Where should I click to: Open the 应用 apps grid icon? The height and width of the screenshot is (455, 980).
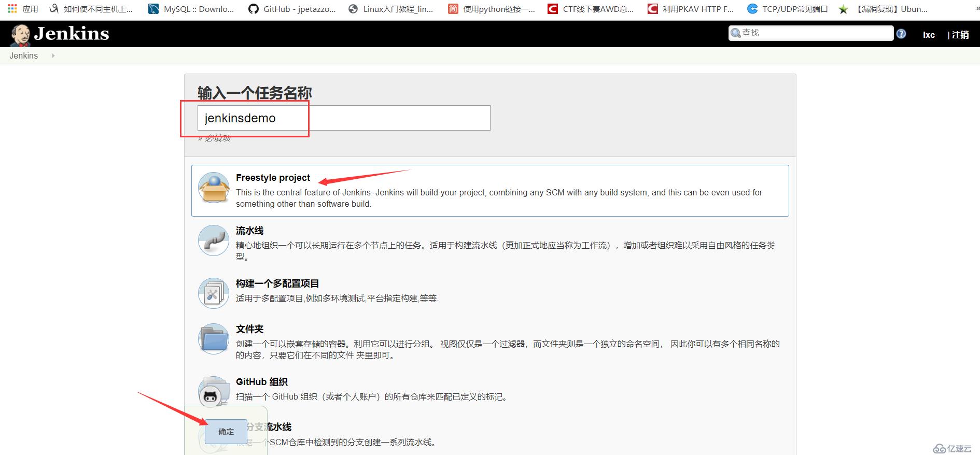(12, 9)
